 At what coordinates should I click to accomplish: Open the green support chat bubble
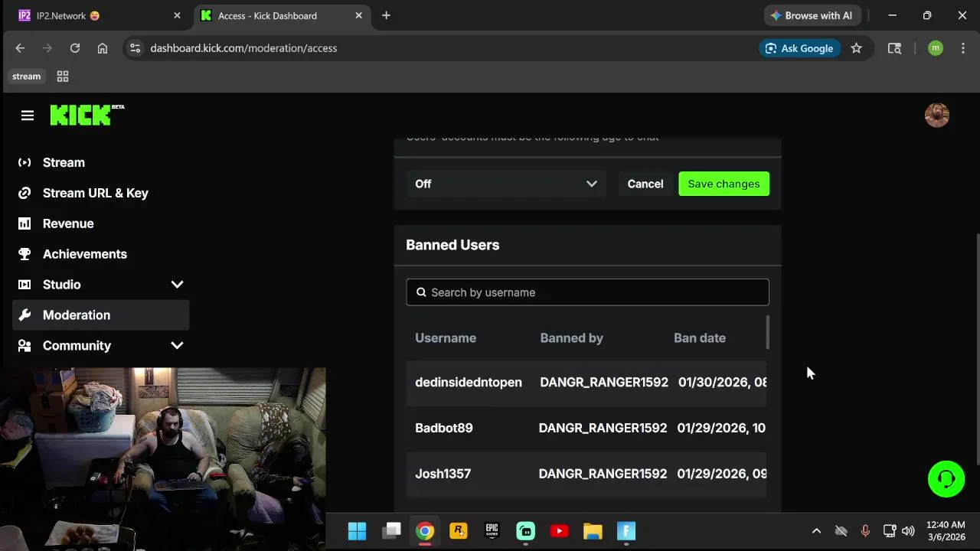pyautogui.click(x=946, y=479)
